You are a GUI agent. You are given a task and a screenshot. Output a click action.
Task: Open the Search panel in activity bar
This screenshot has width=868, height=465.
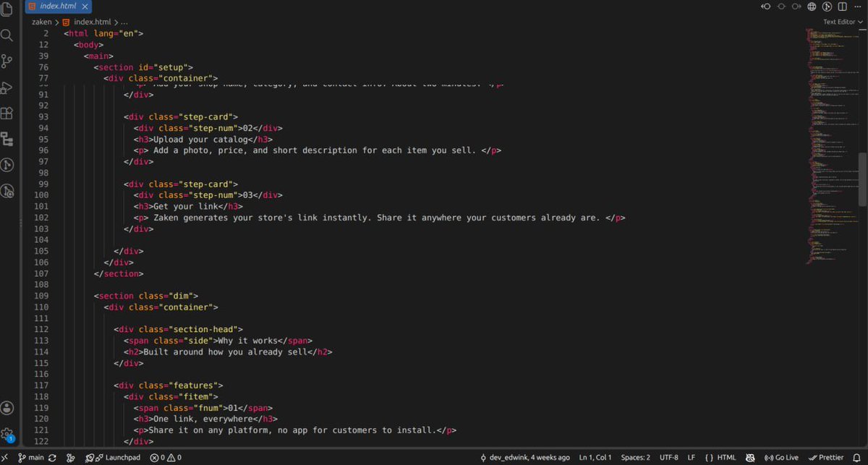7,35
